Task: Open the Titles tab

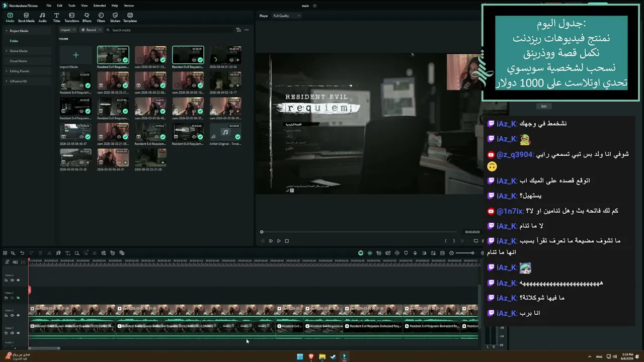Action: [56, 18]
